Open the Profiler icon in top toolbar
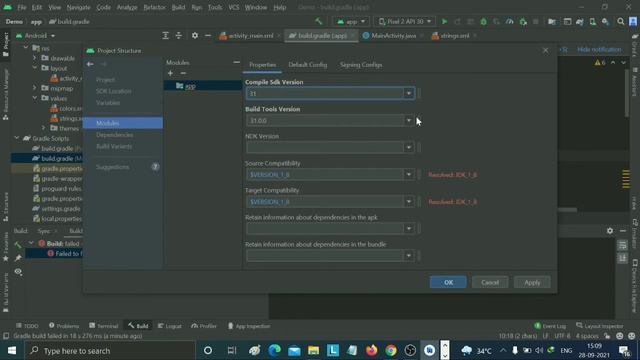This screenshot has width=640, height=360. coord(510,22)
